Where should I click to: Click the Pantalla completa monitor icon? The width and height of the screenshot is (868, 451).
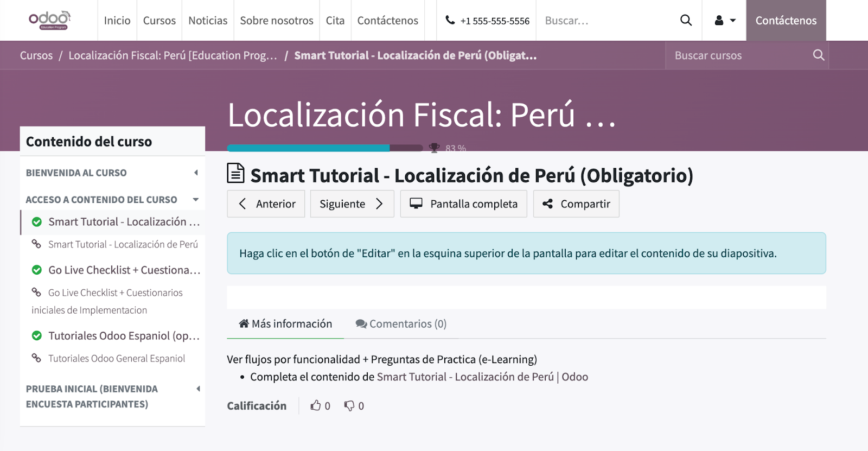coord(416,203)
